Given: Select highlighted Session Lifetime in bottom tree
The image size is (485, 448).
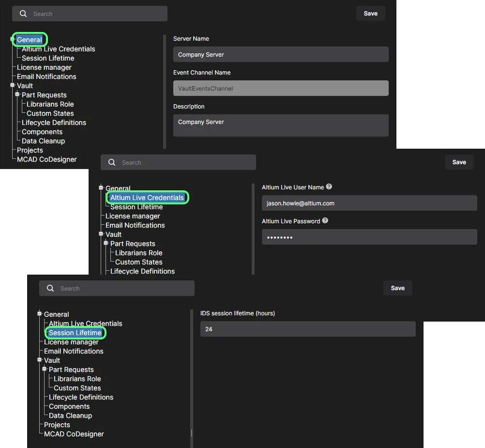Looking at the screenshot, I should pyautogui.click(x=75, y=333).
